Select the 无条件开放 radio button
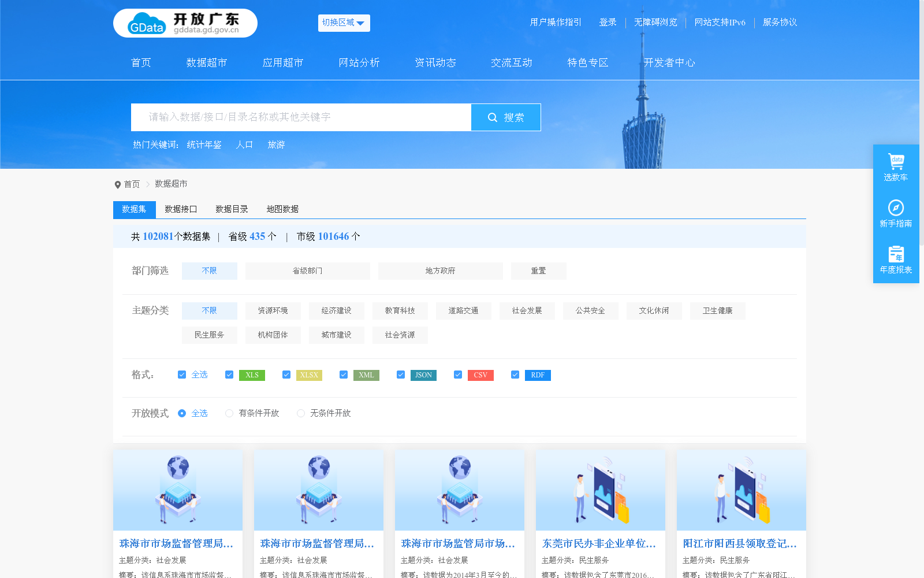Screen dimensions: 924x578 coord(300,413)
